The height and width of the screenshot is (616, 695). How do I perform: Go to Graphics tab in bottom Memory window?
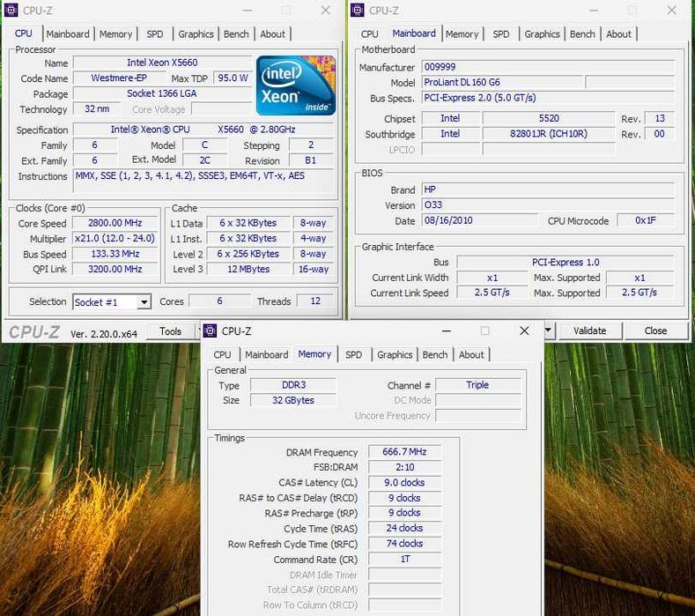[x=395, y=355]
